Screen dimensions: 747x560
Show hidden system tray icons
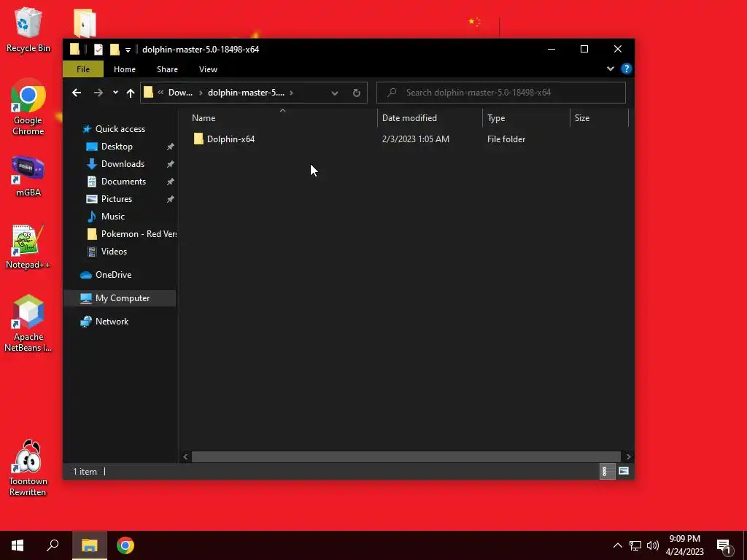[617, 545]
